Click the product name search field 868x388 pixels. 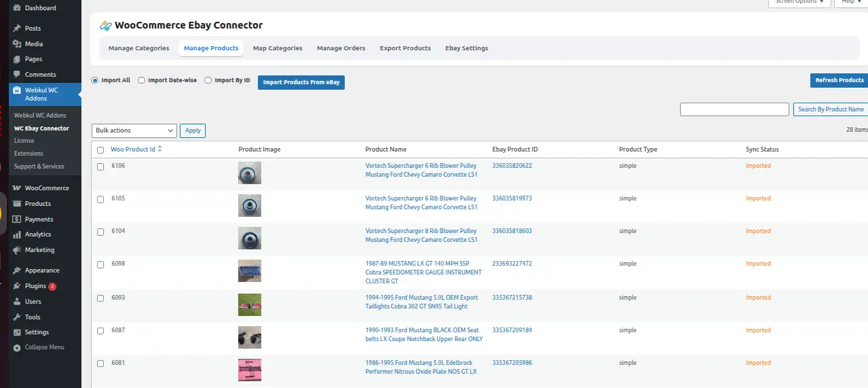coord(734,109)
